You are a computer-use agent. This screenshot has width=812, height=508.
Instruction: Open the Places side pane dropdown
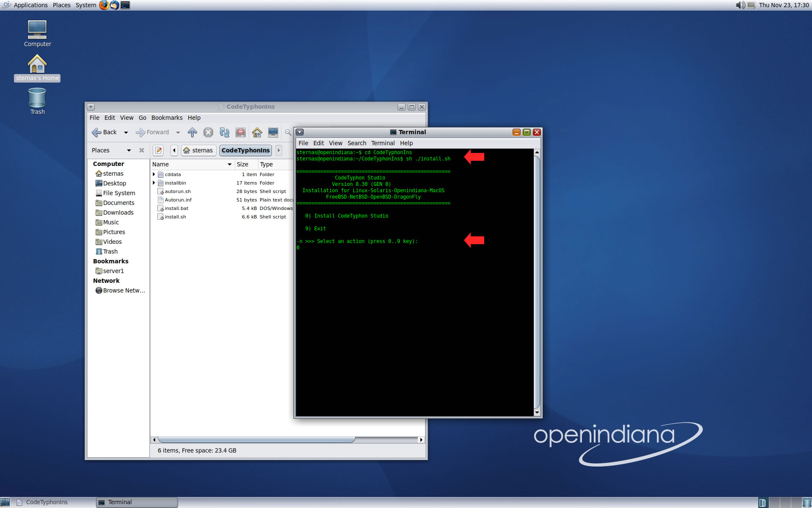pyautogui.click(x=129, y=150)
